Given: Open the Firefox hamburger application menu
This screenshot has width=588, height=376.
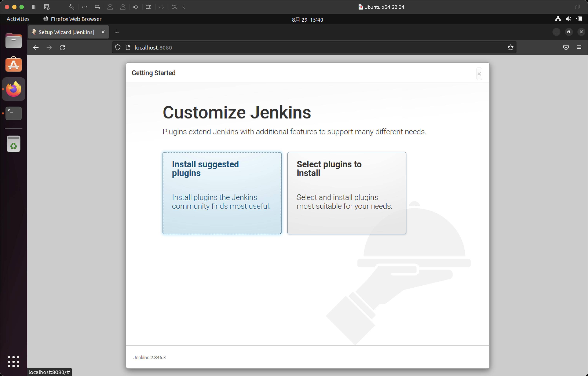Looking at the screenshot, I should 579,47.
